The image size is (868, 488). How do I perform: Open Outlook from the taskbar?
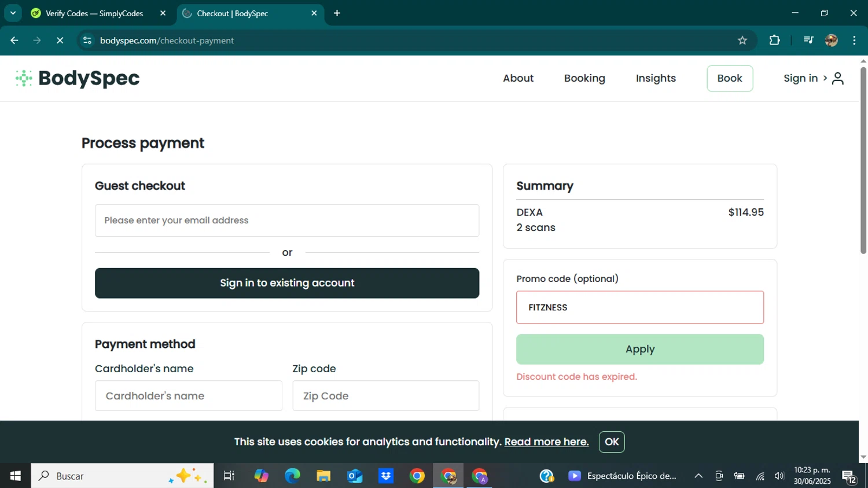coord(355,476)
